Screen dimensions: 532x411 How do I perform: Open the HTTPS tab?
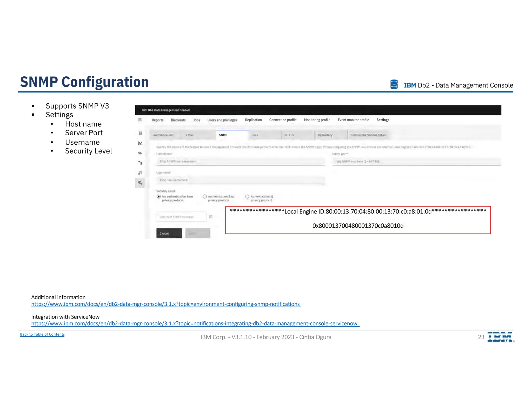point(298,135)
